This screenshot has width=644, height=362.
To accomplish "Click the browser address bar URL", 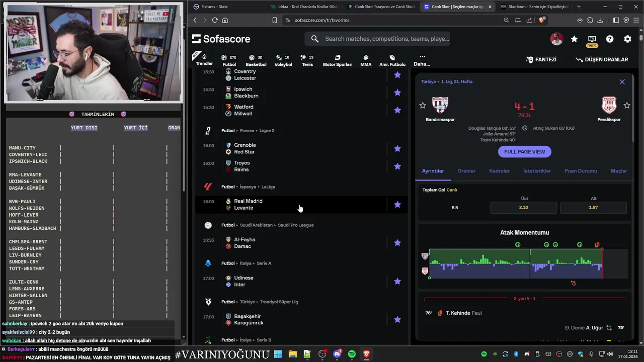I will tap(322, 20).
